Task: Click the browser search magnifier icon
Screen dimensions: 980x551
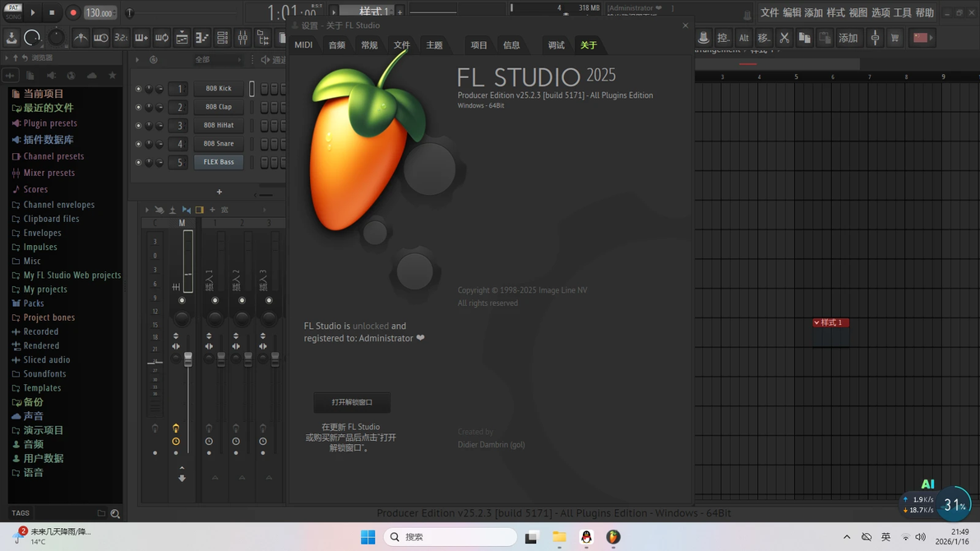Action: [115, 513]
